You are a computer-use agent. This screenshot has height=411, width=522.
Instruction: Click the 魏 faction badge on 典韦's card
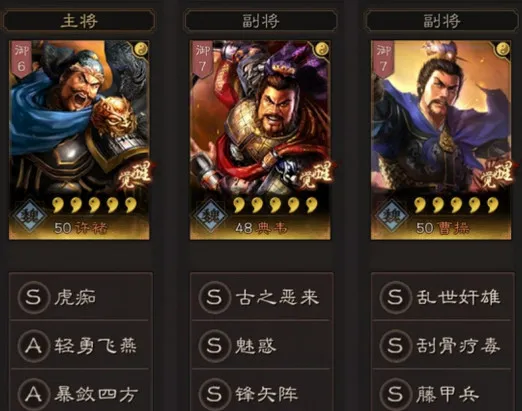pyautogui.click(x=210, y=215)
